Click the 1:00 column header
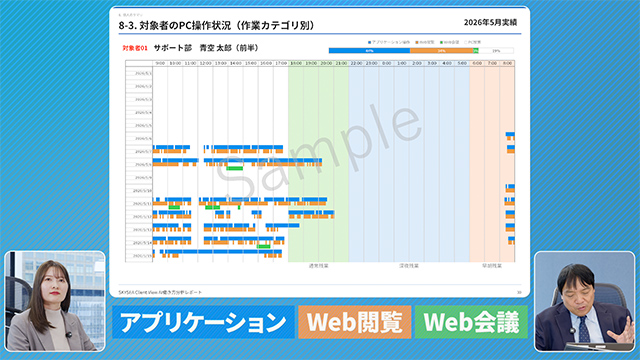 coord(402,63)
